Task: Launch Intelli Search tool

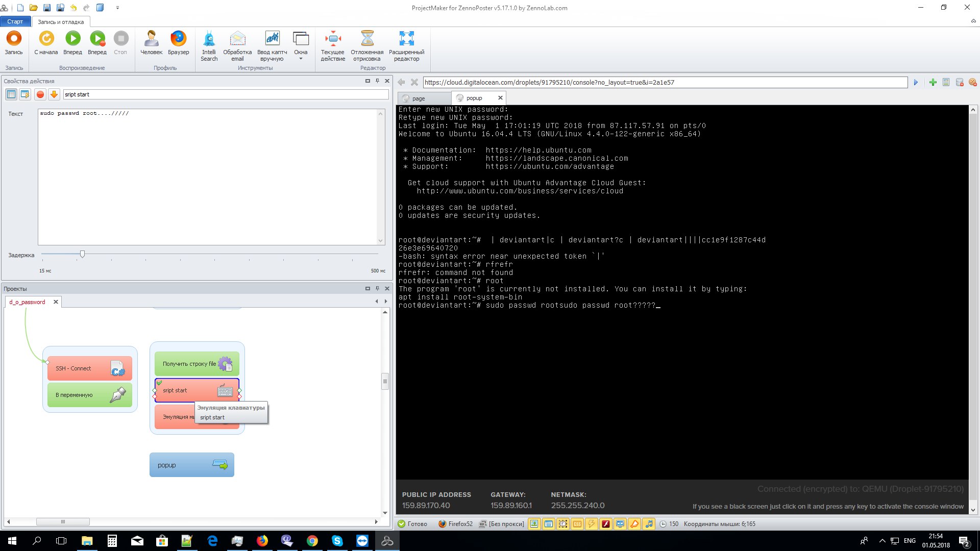Action: pos(209,46)
